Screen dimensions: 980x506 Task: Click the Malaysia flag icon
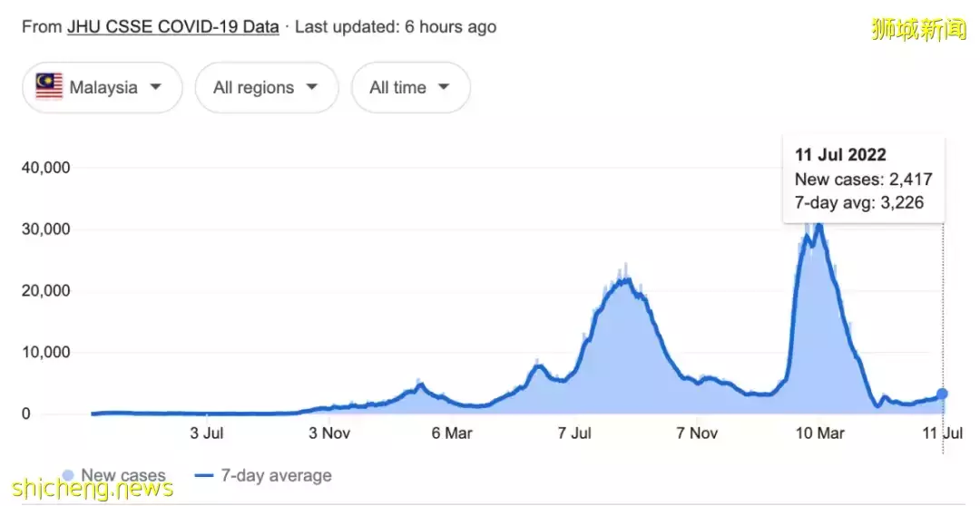(49, 87)
